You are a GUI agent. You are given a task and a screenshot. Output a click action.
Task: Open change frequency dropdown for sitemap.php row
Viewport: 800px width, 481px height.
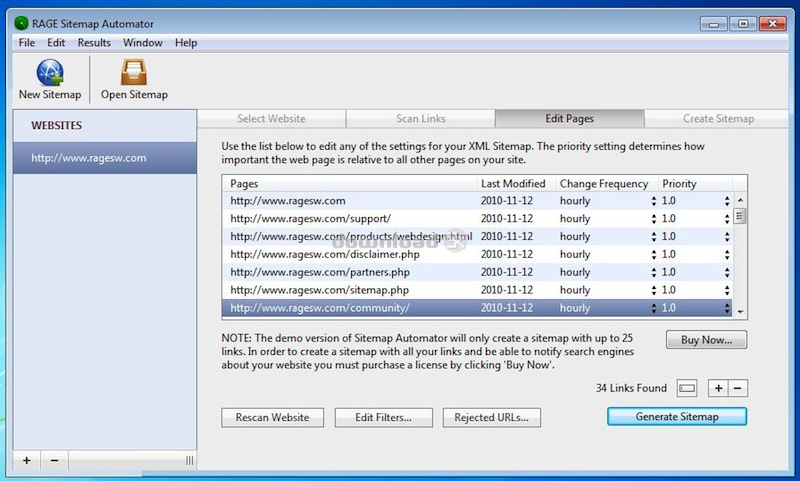654,290
